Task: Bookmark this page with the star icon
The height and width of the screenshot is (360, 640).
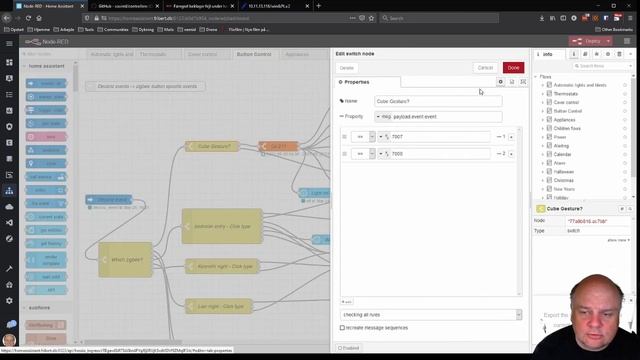Action: click(371, 18)
